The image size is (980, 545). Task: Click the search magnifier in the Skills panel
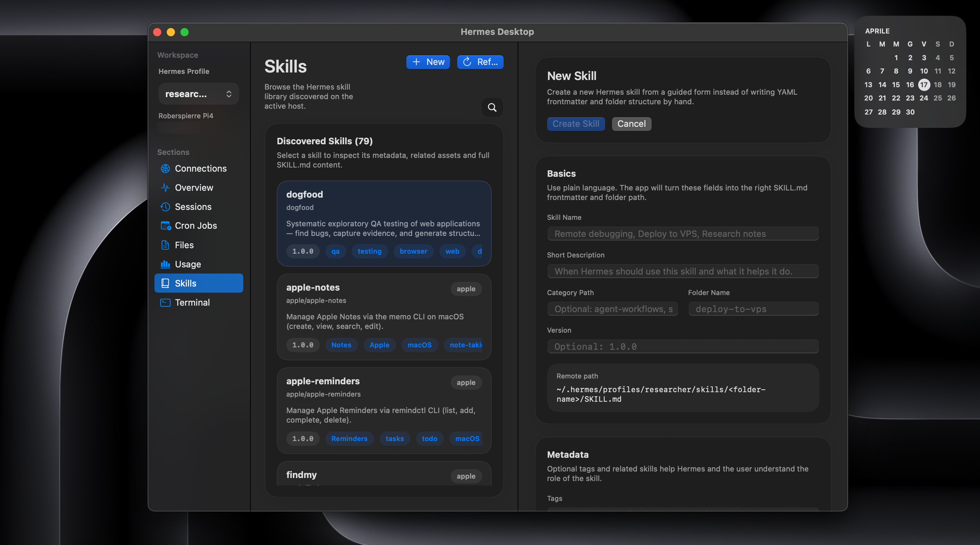[492, 108]
